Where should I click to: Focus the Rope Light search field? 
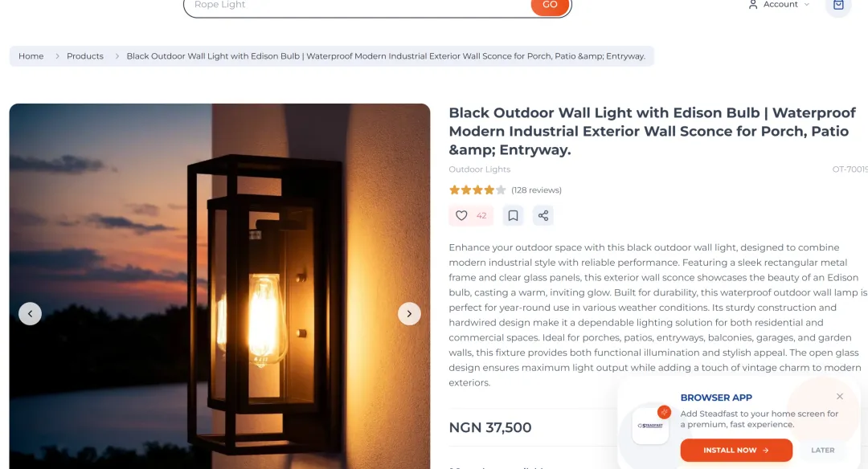[x=358, y=6]
